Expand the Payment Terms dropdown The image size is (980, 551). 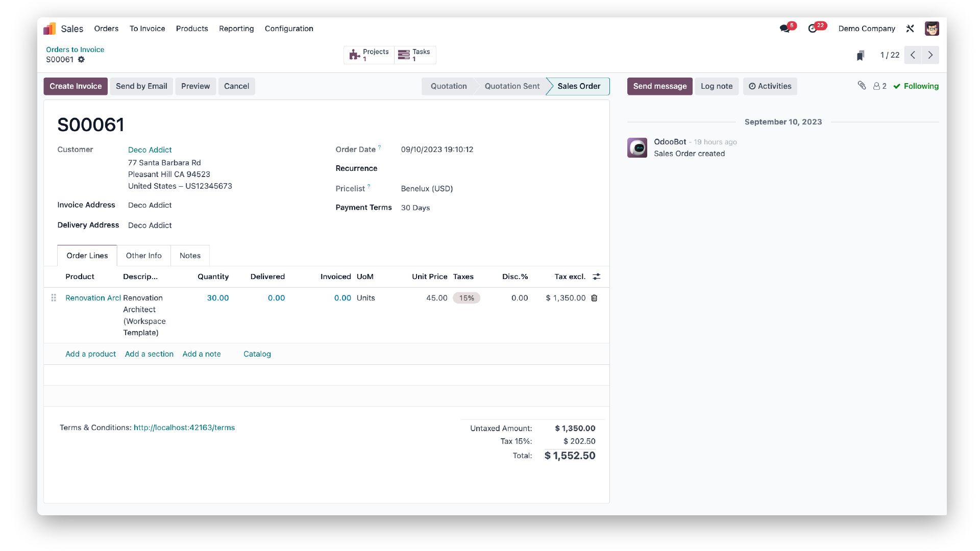(415, 207)
